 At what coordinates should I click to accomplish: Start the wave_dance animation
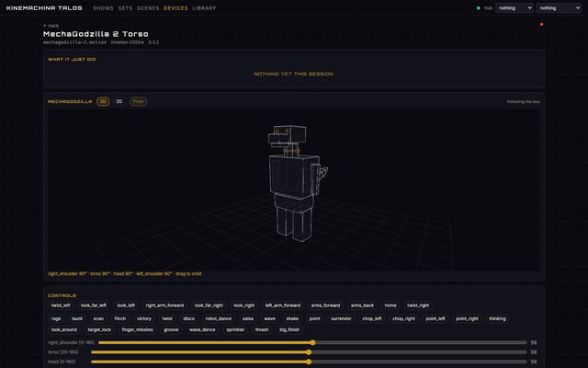(x=202, y=329)
